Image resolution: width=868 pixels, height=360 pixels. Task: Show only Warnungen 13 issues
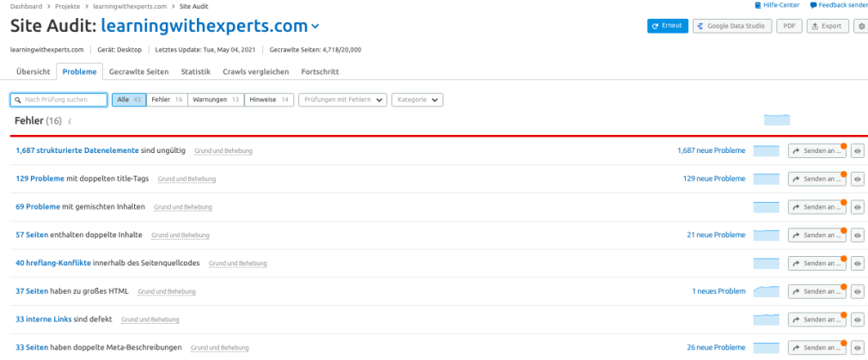[216, 100]
